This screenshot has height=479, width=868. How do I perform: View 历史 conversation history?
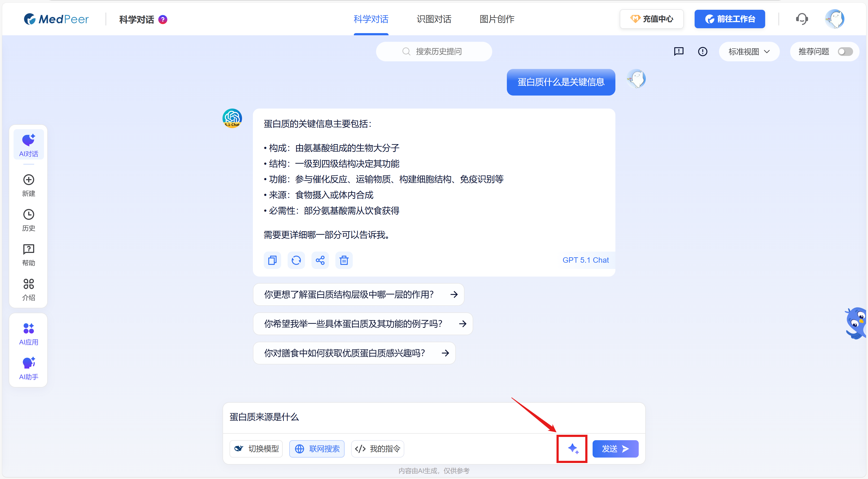(28, 220)
